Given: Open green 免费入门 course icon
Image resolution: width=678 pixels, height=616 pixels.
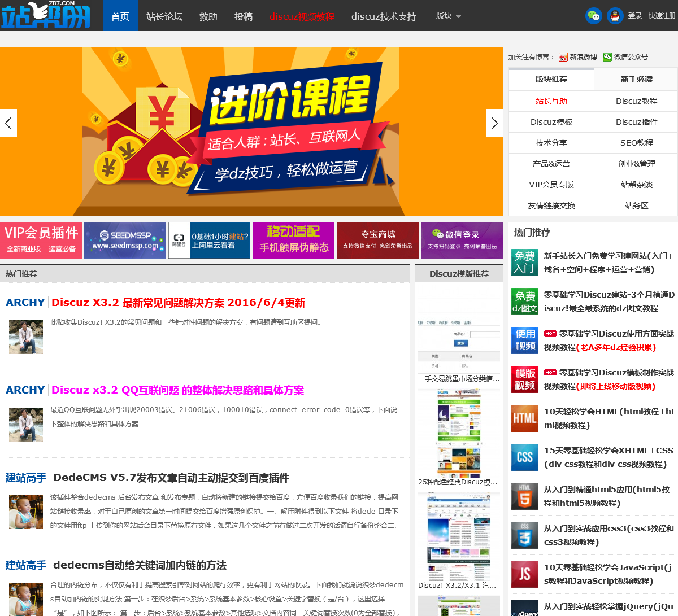Looking at the screenshot, I should [524, 263].
